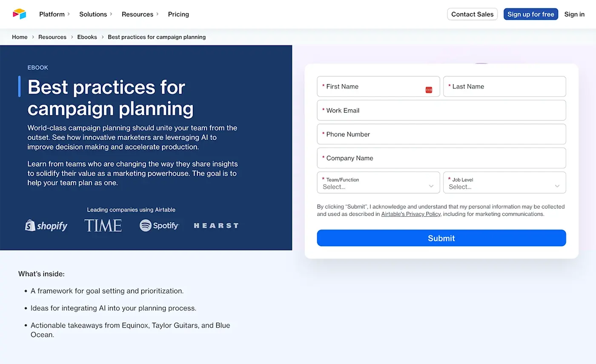This screenshot has height=364, width=596.
Task: Click Sign up for free button
Action: [531, 14]
